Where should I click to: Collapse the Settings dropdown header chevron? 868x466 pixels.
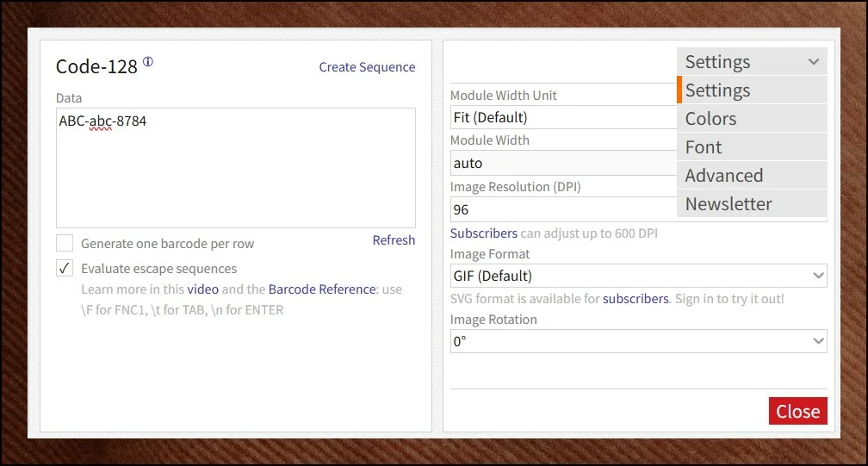[813, 62]
